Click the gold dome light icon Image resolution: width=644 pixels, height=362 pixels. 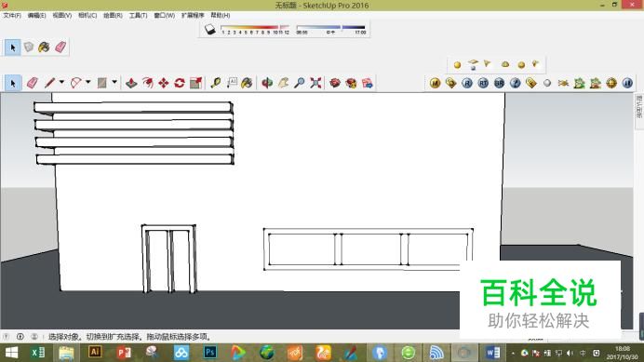pyautogui.click(x=505, y=64)
